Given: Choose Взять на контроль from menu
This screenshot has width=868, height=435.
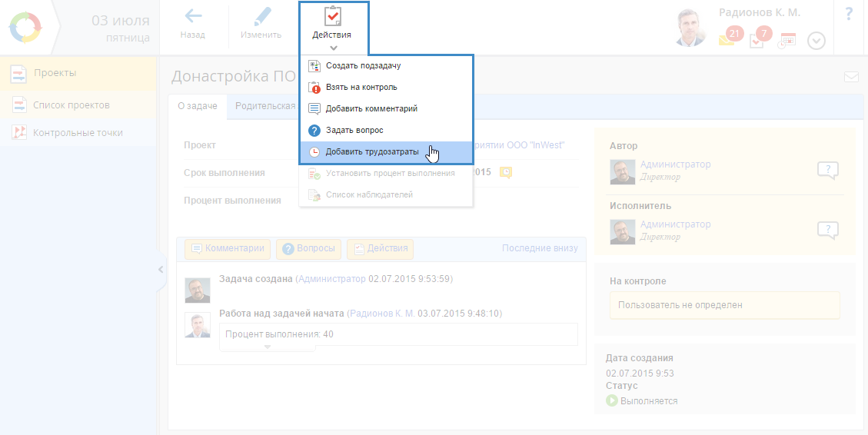Looking at the screenshot, I should 386,88.
